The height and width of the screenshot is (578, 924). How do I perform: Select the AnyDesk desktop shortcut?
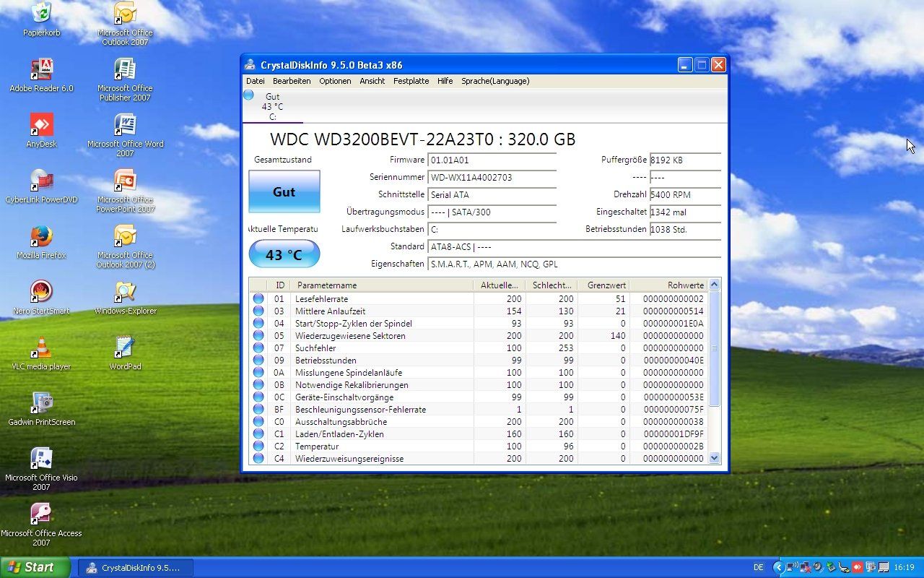41,131
